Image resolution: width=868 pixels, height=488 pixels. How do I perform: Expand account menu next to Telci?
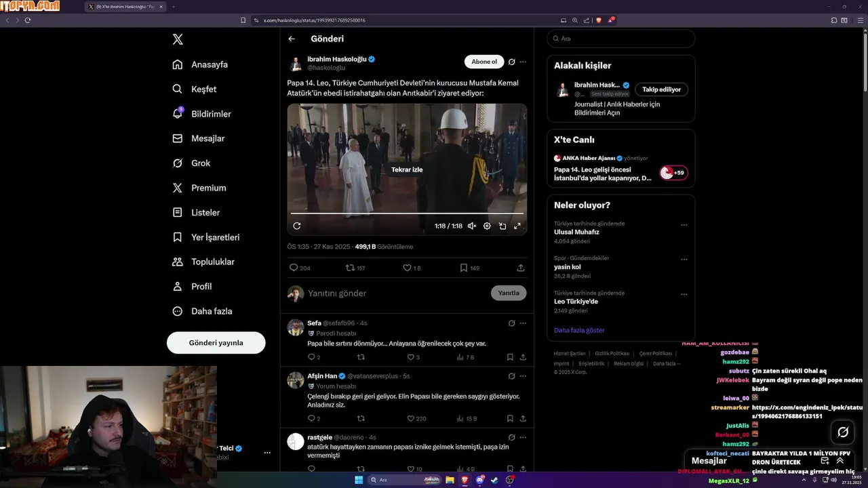(x=267, y=452)
